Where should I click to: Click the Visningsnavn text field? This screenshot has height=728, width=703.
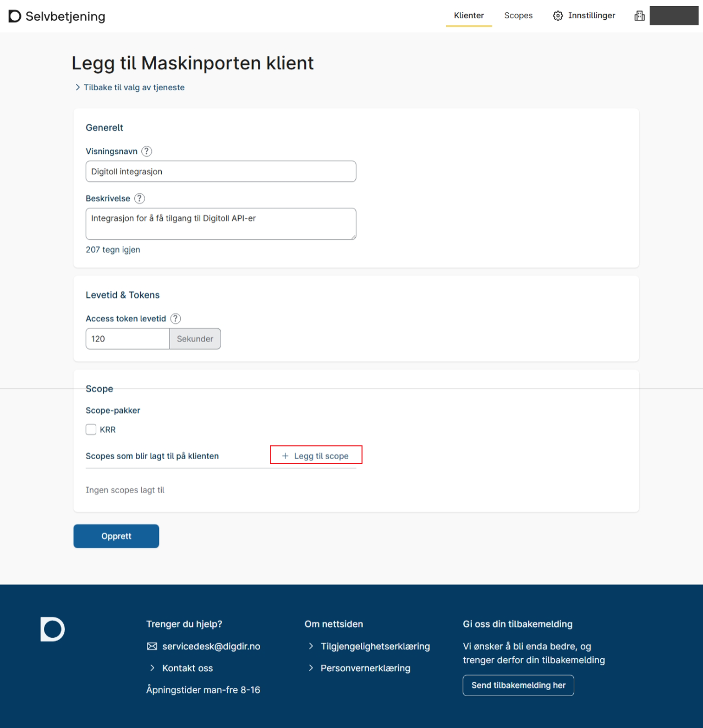tap(221, 172)
